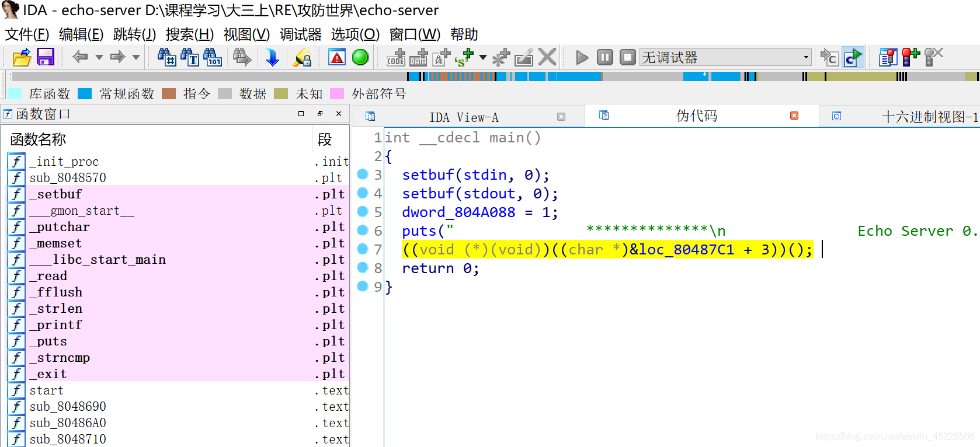Start the debugger process play button
The height and width of the screenshot is (447, 980).
[x=582, y=57]
